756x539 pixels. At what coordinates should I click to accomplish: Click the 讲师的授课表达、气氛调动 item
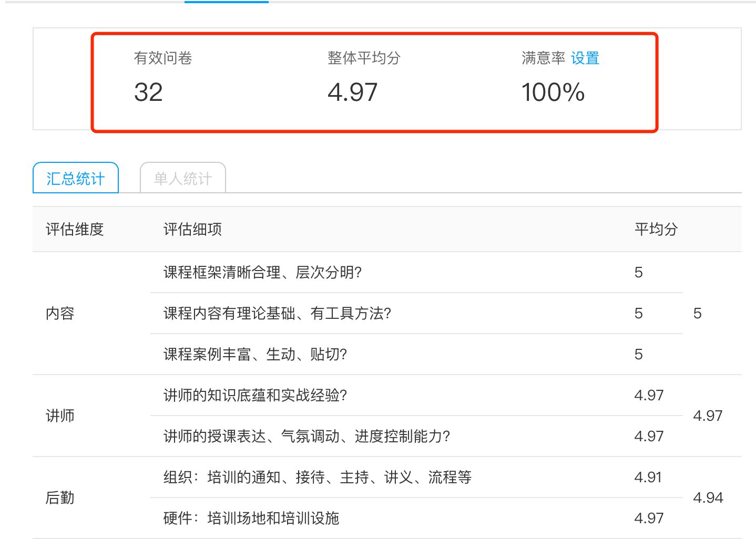pos(307,437)
